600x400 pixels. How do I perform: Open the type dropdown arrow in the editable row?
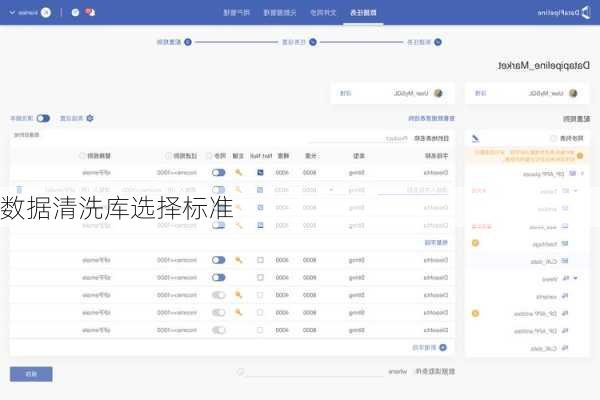331,190
